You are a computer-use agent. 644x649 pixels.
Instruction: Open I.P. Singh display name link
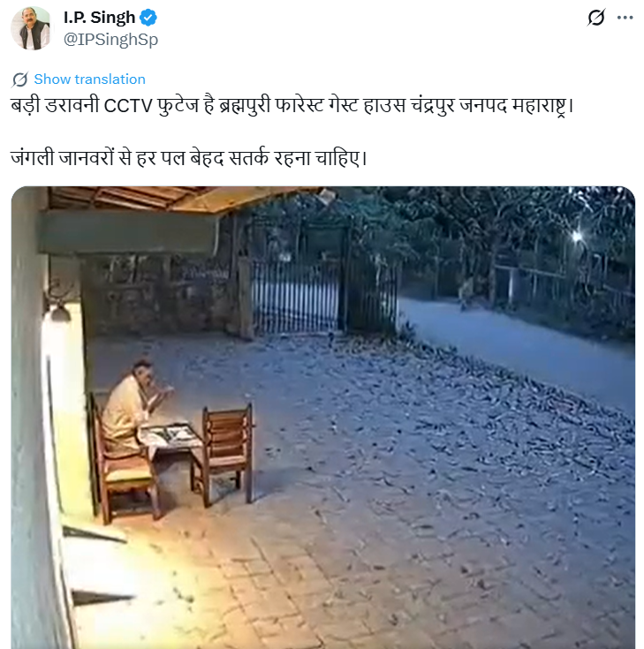coord(100,18)
